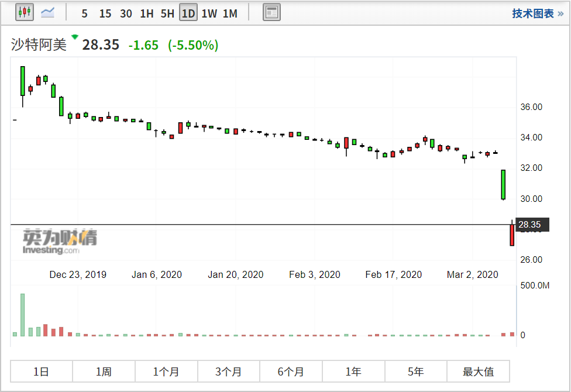Open the chart news panel icon
Image resolution: width=571 pixels, height=392 pixels.
click(x=271, y=12)
